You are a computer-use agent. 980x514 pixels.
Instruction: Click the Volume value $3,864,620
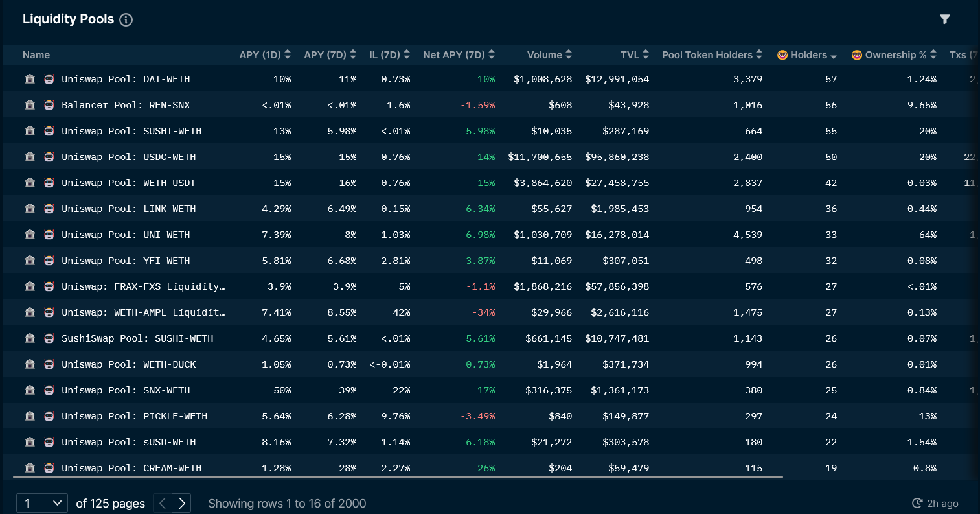click(543, 183)
